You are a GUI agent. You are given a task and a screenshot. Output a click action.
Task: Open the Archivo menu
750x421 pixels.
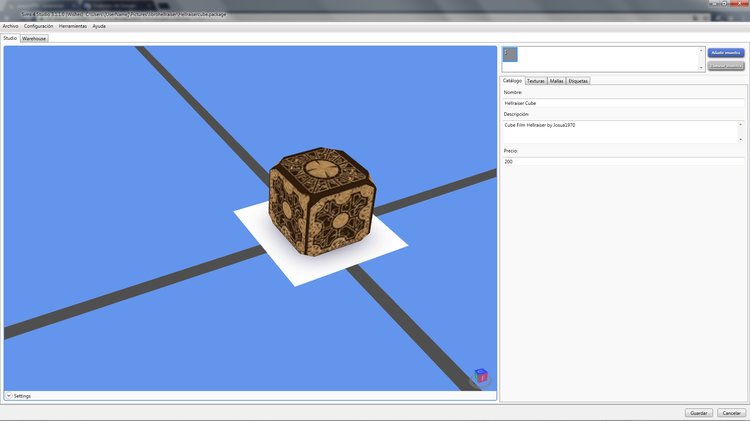click(11, 26)
